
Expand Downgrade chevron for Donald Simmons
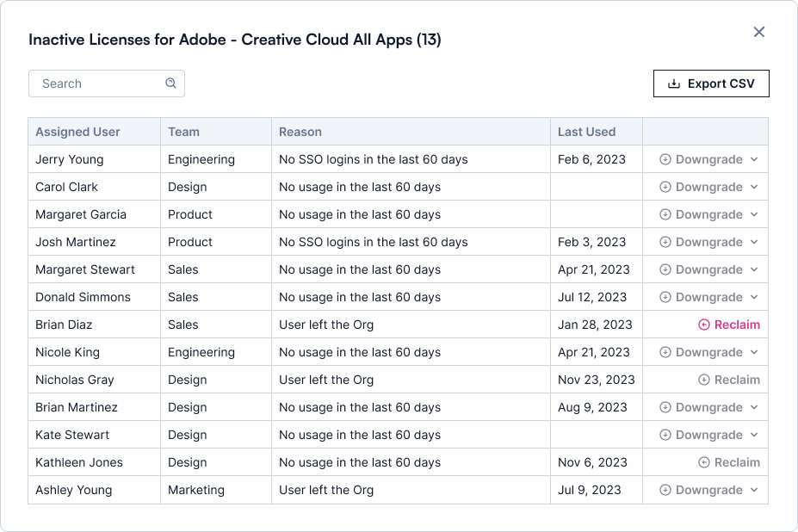754,297
